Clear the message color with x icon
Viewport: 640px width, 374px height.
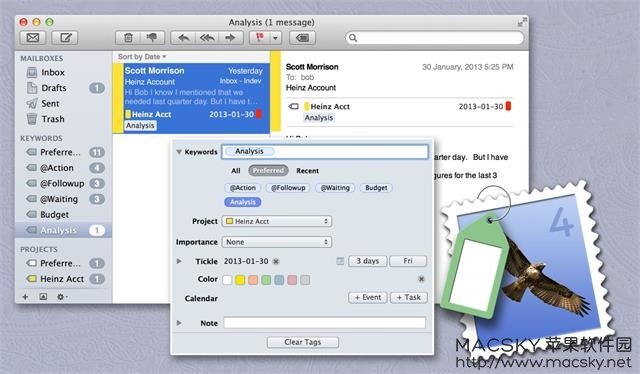pos(421,279)
